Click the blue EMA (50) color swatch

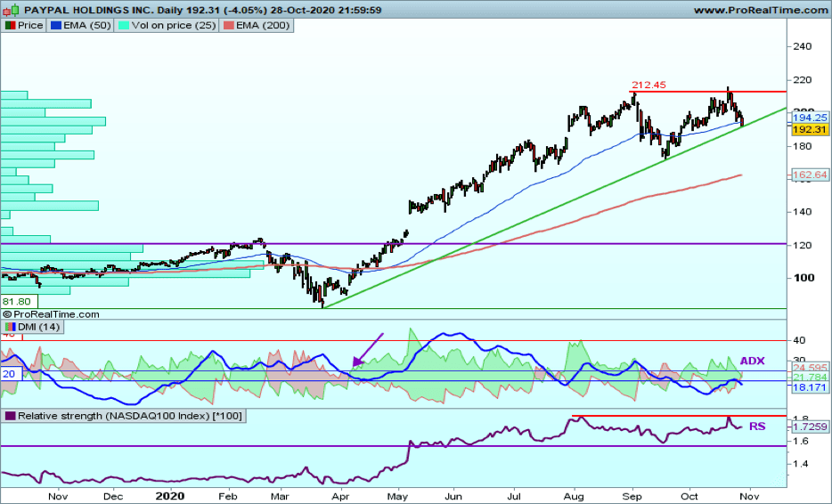56,26
